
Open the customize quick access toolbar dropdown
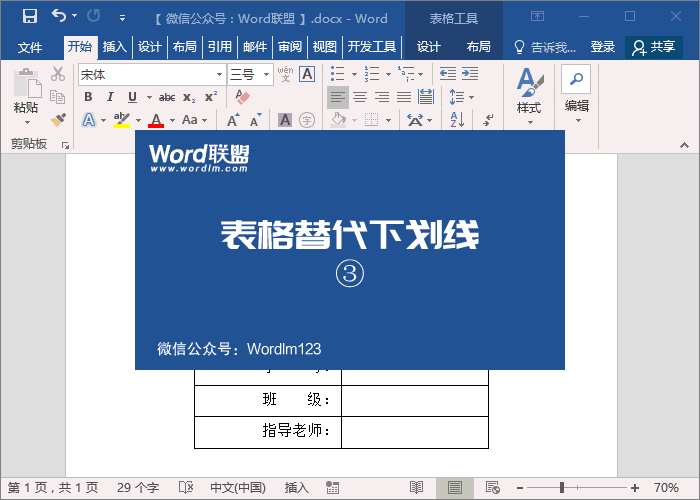pos(122,18)
